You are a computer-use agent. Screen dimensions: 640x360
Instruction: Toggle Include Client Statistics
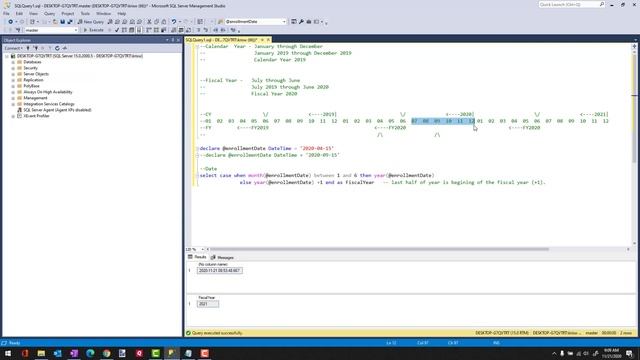pos(164,30)
